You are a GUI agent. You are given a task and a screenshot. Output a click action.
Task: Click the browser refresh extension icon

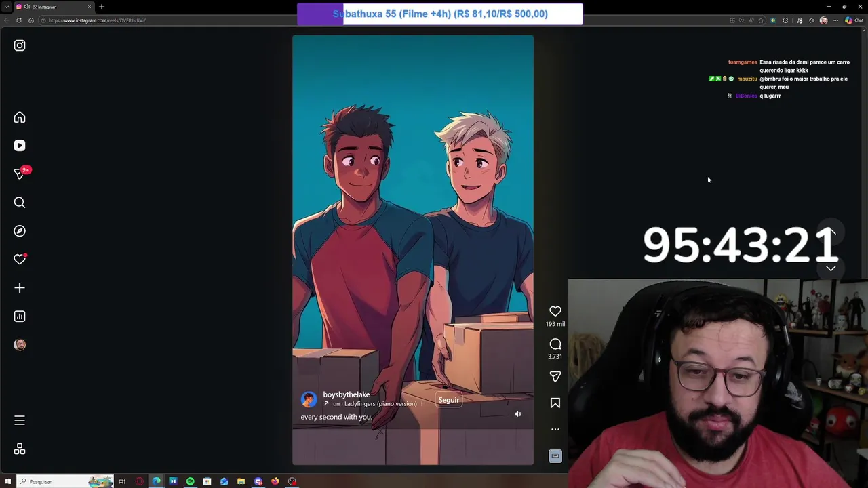785,20
